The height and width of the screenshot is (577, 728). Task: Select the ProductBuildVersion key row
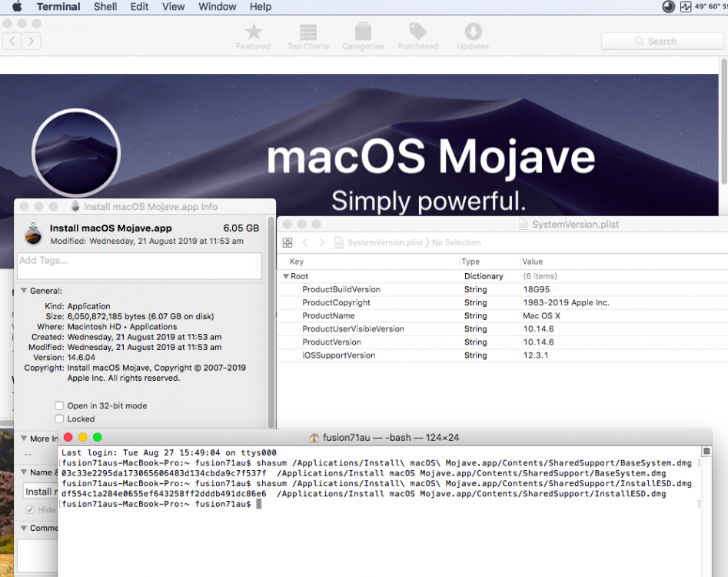click(x=502, y=289)
